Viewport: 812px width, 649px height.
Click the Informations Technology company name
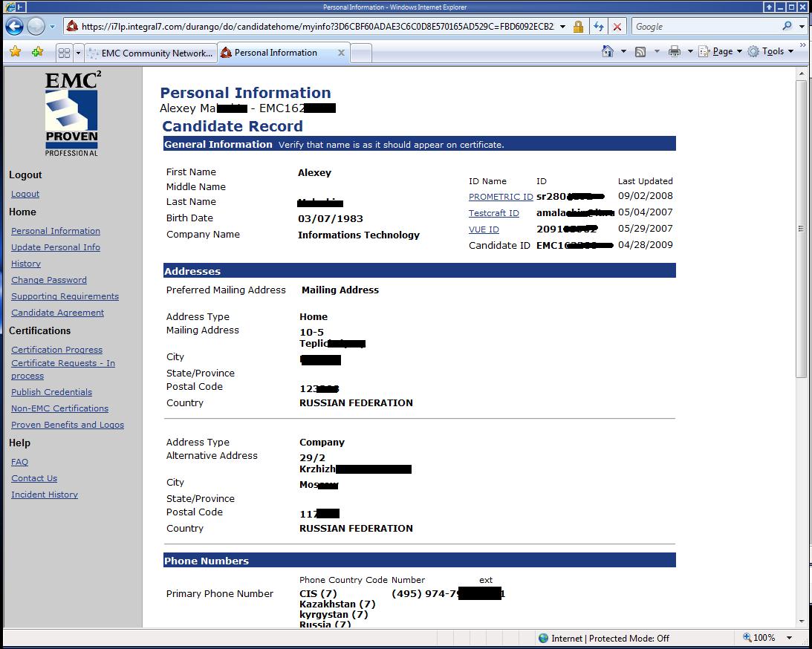click(358, 235)
